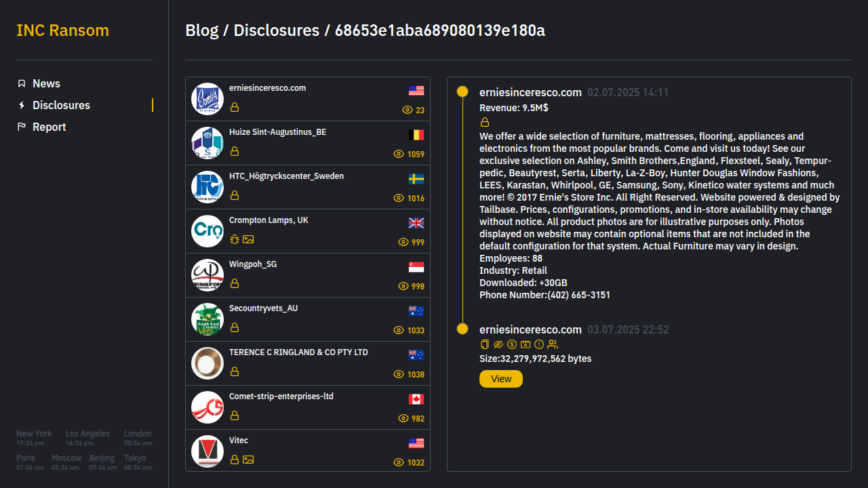Click the INC Ransom site title

pyautogui.click(x=62, y=30)
